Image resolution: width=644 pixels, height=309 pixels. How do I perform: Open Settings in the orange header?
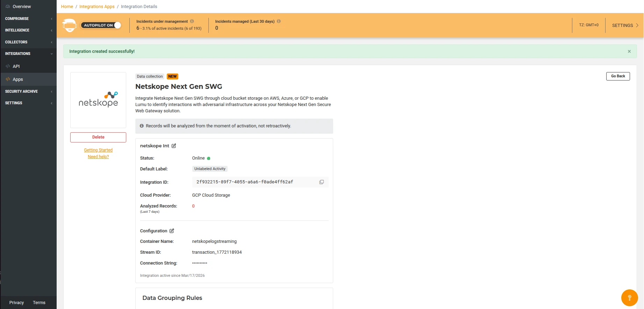tap(625, 25)
